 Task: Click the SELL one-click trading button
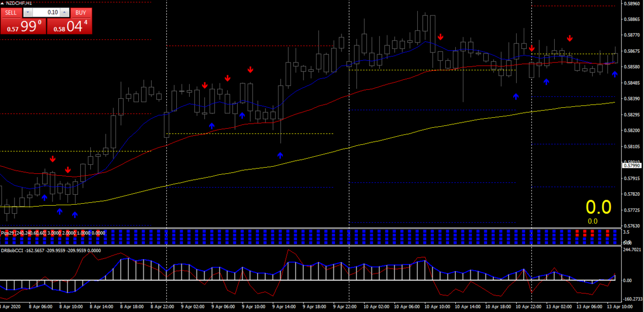tap(11, 12)
